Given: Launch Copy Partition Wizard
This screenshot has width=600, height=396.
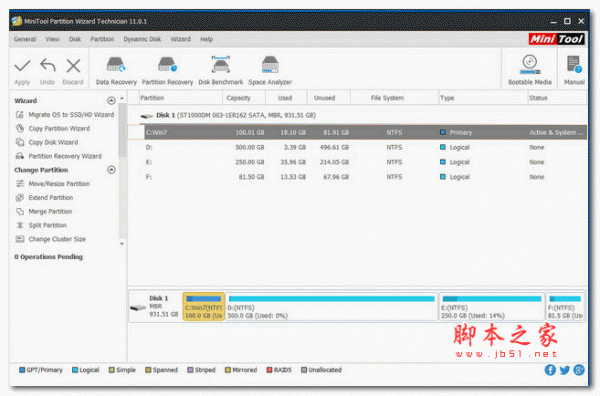Looking at the screenshot, I should (52, 129).
